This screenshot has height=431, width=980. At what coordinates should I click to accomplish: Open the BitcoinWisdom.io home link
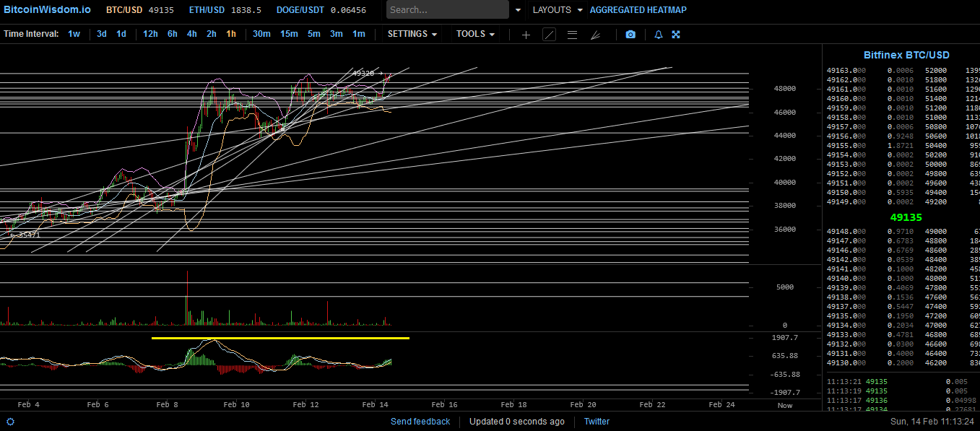tap(47, 10)
